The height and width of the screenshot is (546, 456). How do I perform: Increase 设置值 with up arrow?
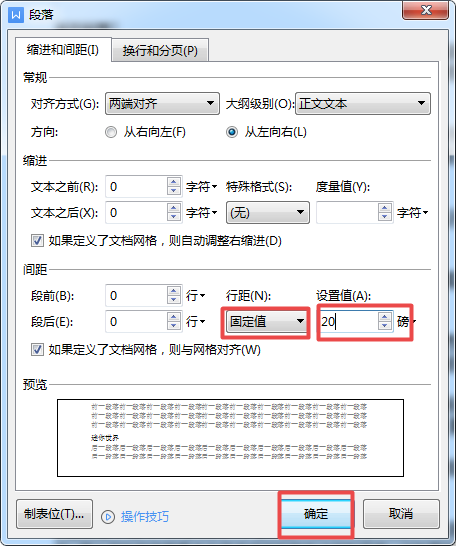[385, 317]
